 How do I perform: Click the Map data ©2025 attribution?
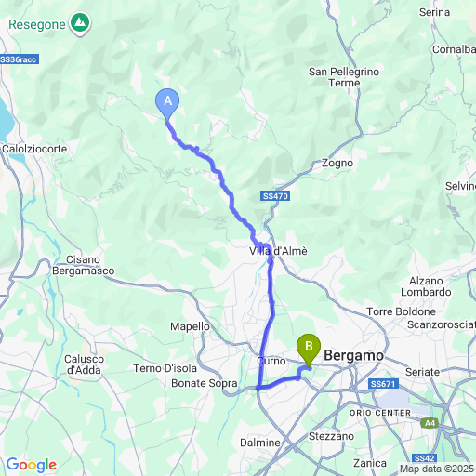click(437, 469)
